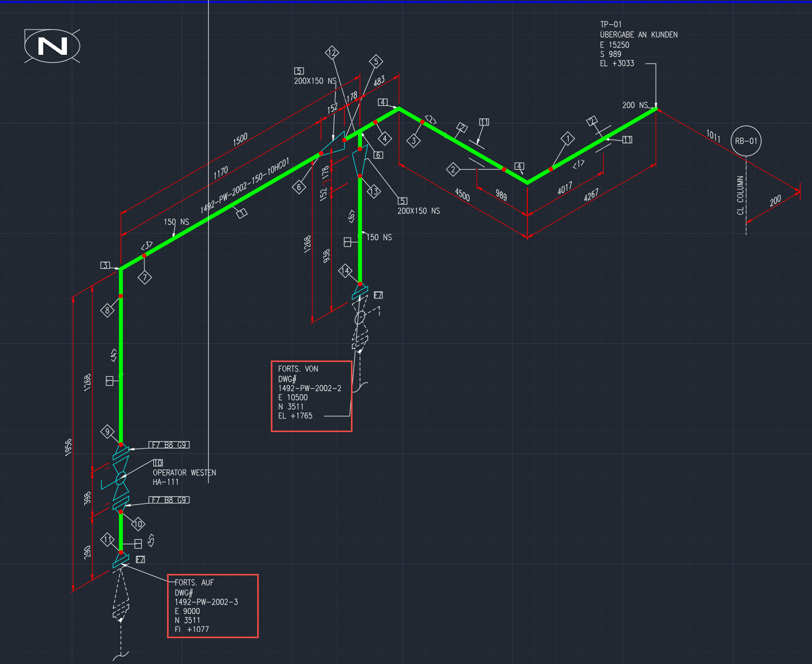Image resolution: width=812 pixels, height=664 pixels.
Task: Toggle diamond callout 7 near 150 NS pipe
Action: [x=144, y=276]
